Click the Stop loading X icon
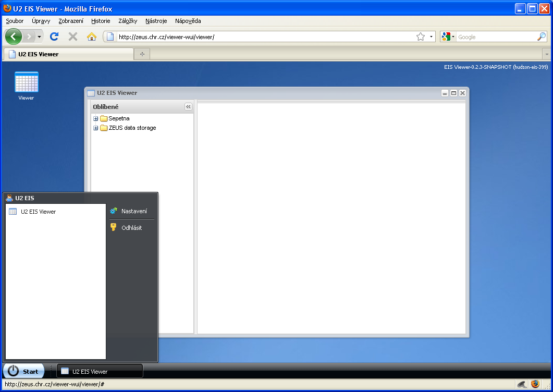This screenshot has width=553, height=392. pyautogui.click(x=73, y=36)
